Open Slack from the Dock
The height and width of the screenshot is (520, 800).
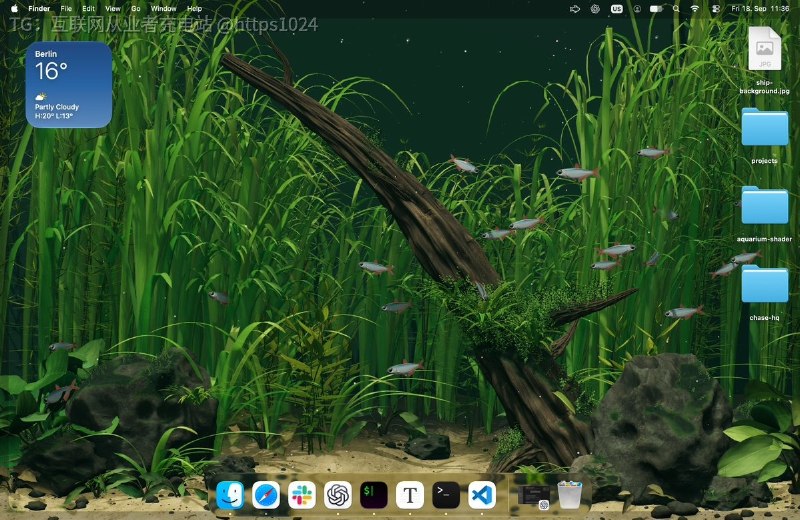click(x=302, y=495)
